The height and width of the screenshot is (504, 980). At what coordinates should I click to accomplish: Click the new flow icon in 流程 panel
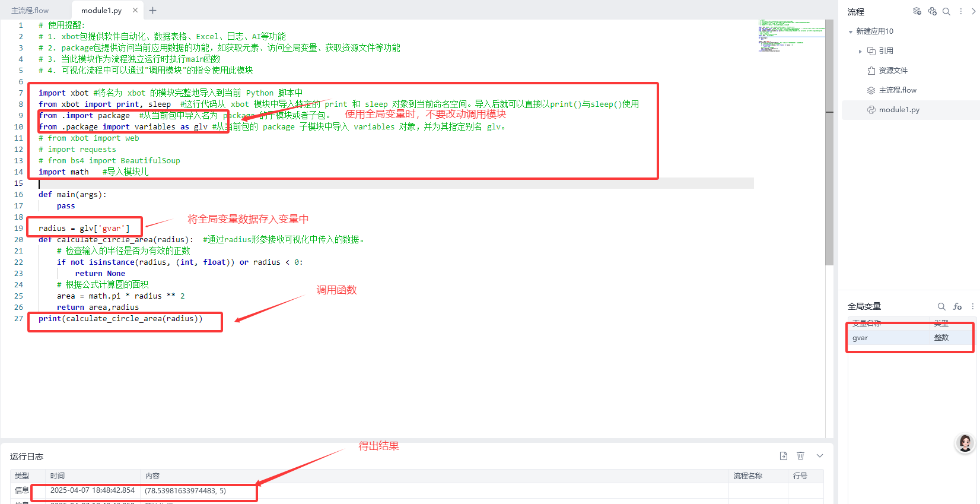(917, 11)
